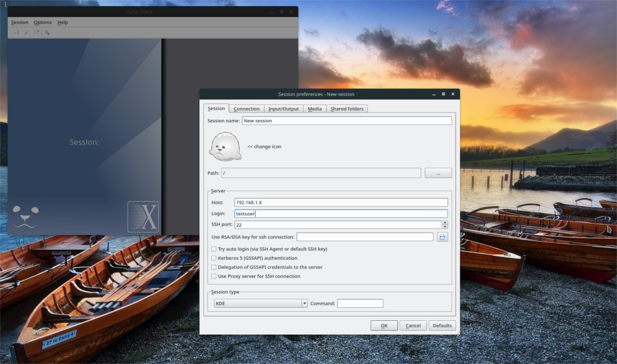The width and height of the screenshot is (617, 364).
Task: Browse for an RSA/DSA key file
Action: [442, 237]
